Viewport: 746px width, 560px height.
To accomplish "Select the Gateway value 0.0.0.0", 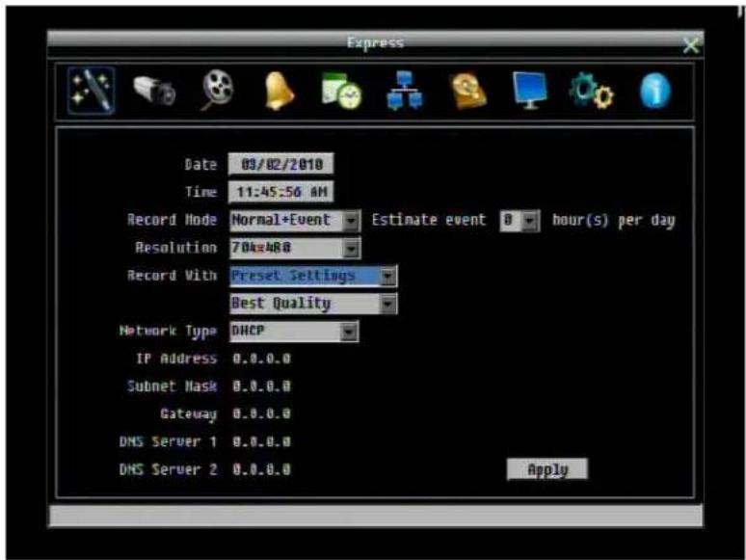I will click(x=261, y=413).
